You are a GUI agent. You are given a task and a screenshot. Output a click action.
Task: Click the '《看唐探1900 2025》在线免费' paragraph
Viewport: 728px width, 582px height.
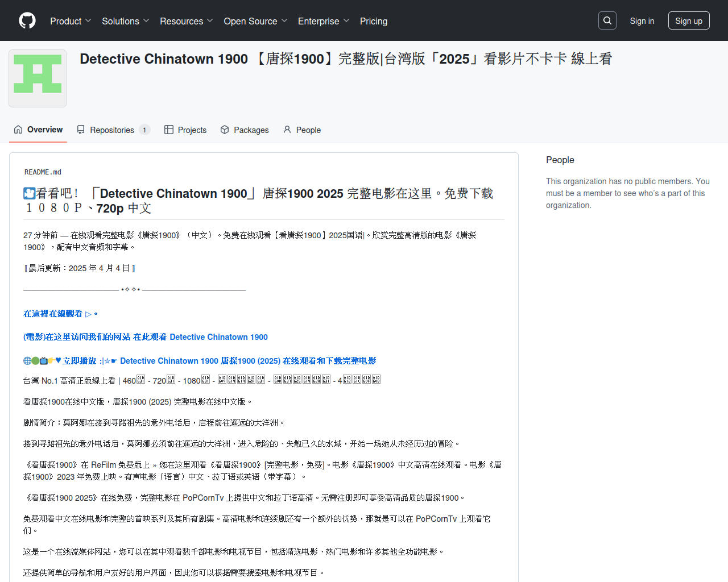click(x=245, y=498)
